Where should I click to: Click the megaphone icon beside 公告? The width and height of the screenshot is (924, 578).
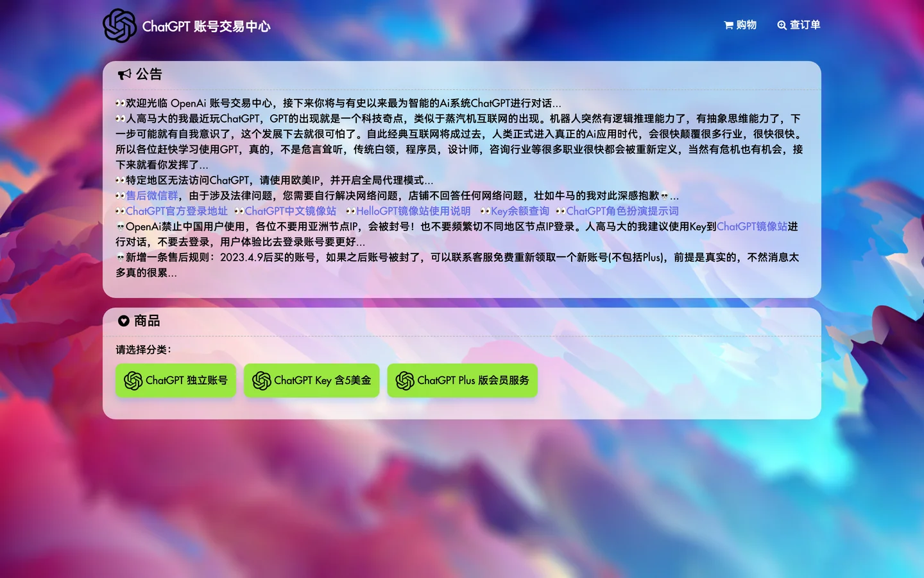pos(124,74)
